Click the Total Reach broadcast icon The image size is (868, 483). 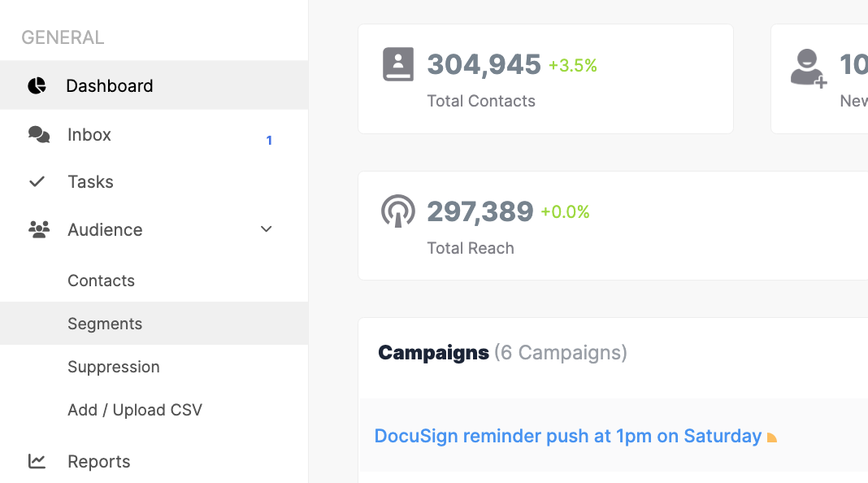point(398,211)
